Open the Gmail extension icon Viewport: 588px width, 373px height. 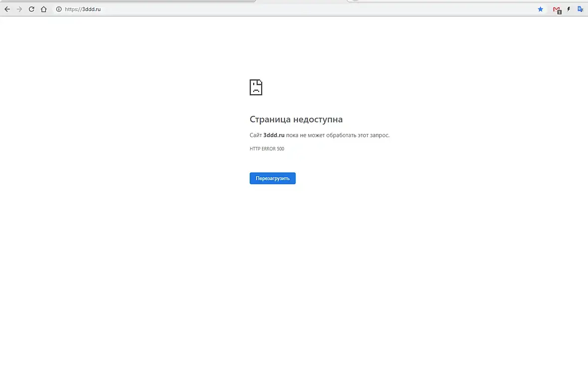point(557,10)
